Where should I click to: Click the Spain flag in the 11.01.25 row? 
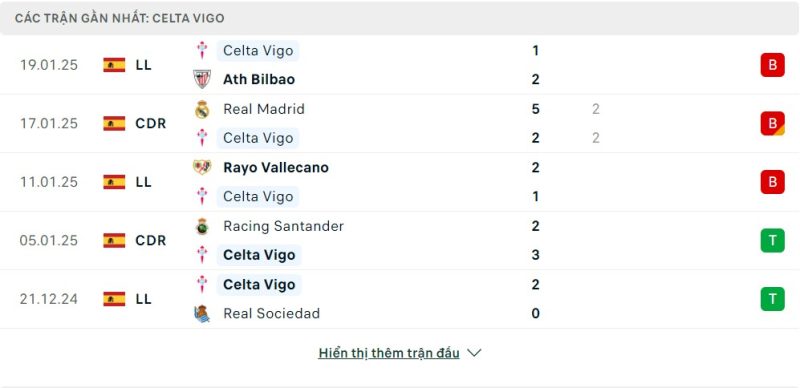(114, 182)
